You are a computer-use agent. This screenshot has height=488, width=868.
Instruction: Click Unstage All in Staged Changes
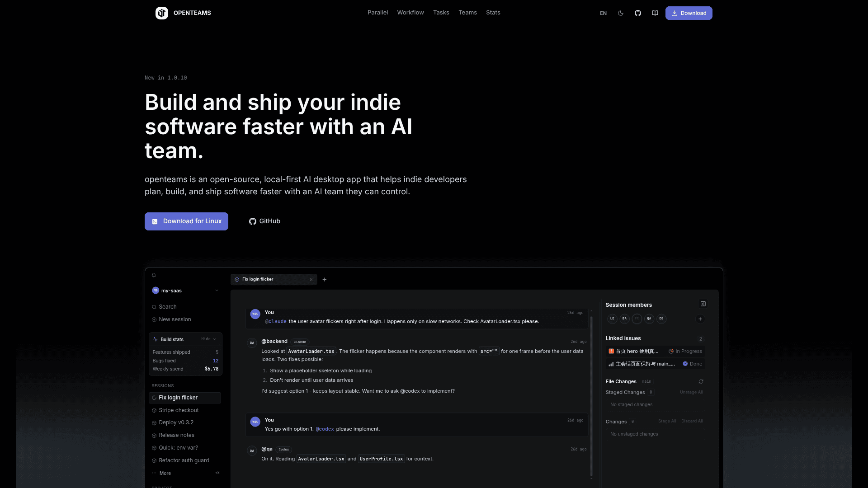pos(691,392)
